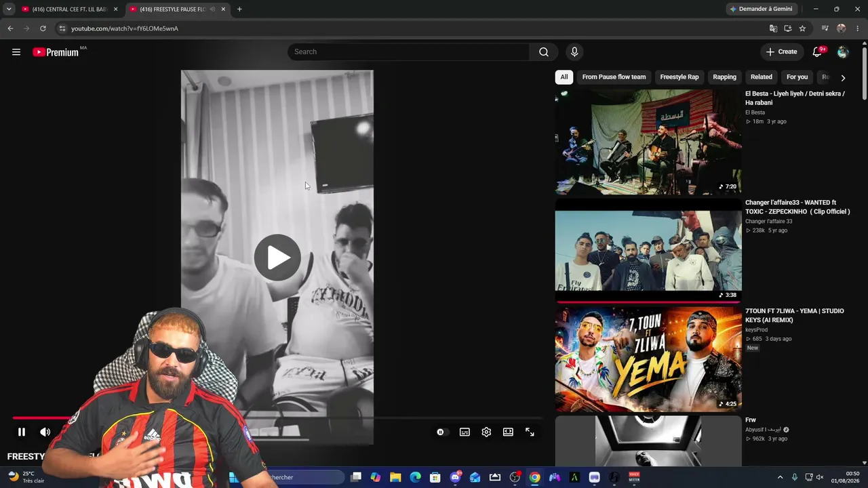
Task: Translate this page icon in address bar
Action: click(773, 28)
